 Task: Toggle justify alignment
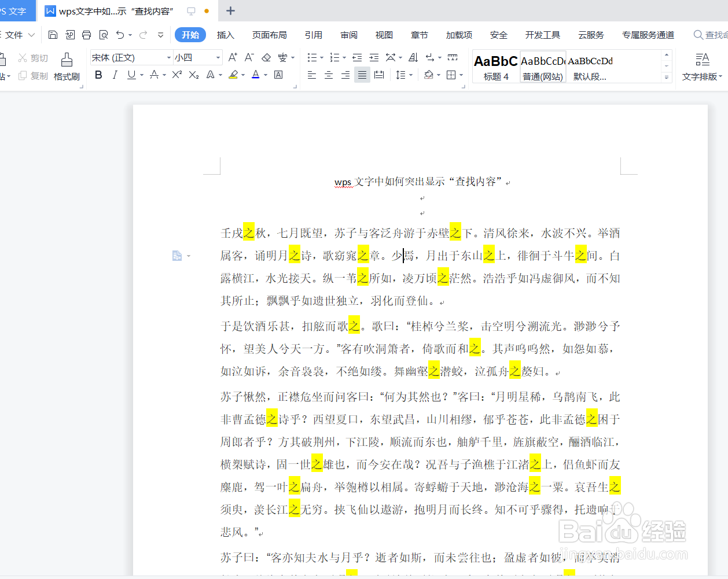[x=362, y=75]
